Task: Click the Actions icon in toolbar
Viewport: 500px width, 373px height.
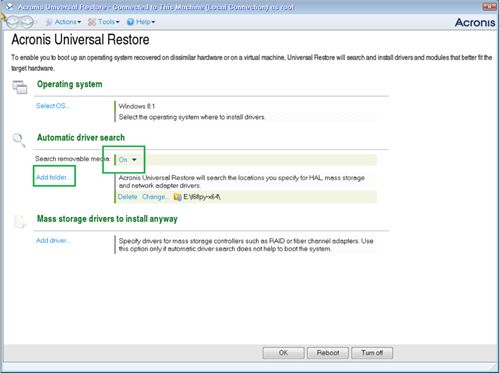Action: (x=49, y=22)
